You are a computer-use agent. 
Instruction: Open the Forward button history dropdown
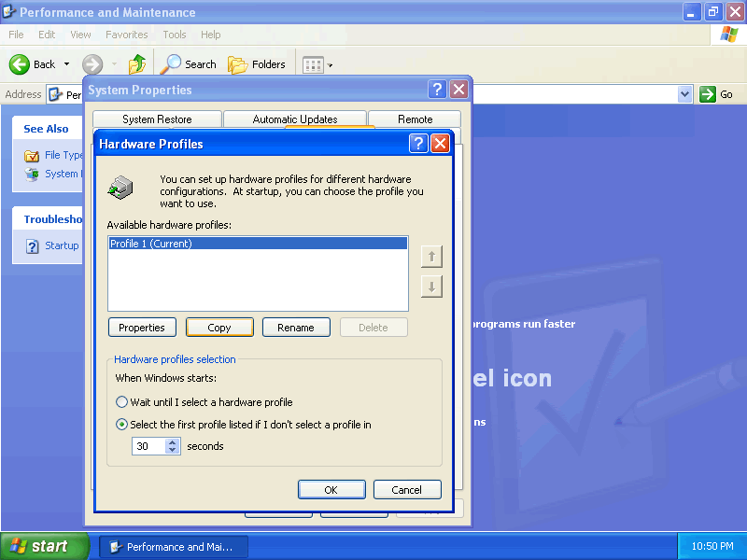point(114,64)
